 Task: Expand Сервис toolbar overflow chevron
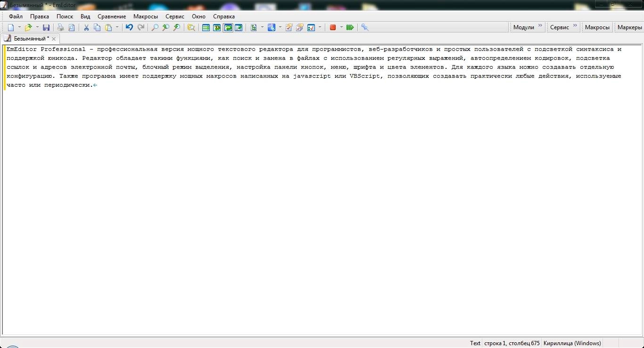tap(575, 25)
